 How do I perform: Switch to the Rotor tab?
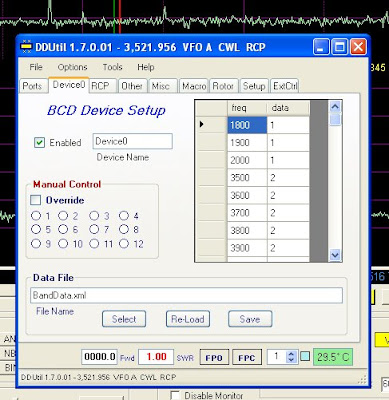[223, 86]
